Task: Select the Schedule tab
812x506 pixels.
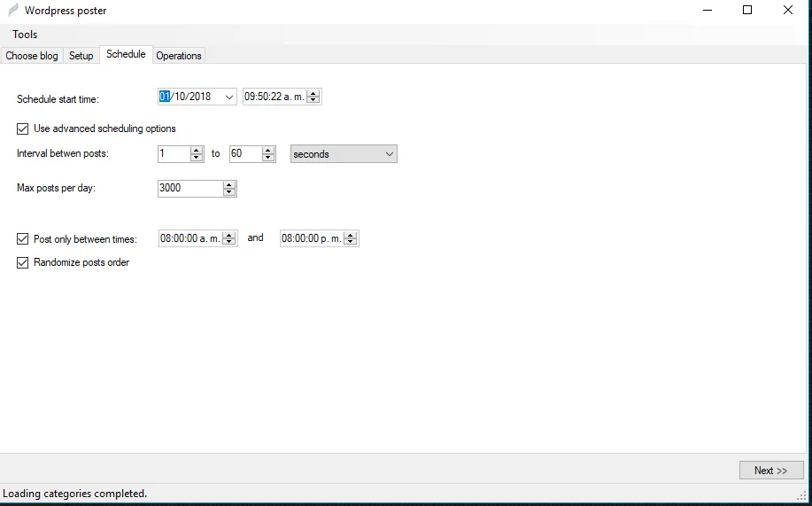Action: click(126, 54)
